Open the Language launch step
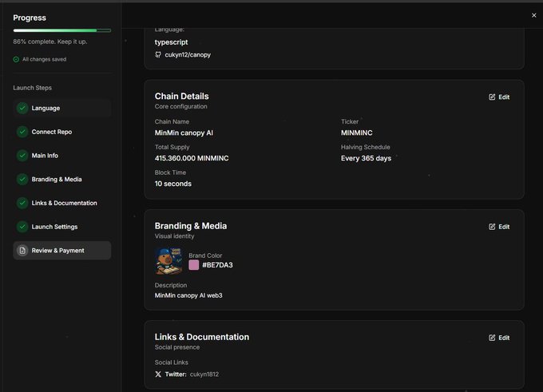This screenshot has height=392, width=543. pyautogui.click(x=62, y=108)
